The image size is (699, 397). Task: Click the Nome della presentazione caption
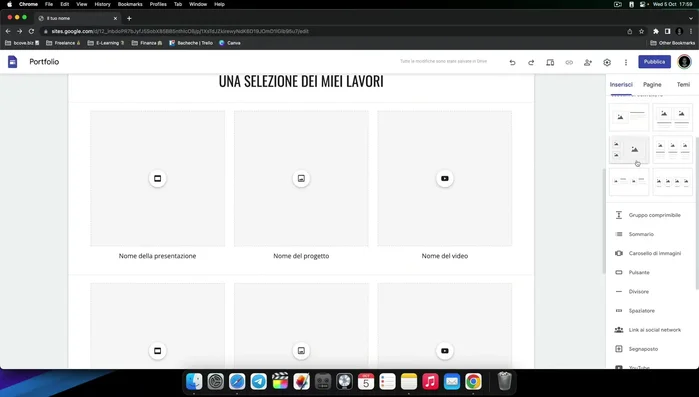coord(157,256)
